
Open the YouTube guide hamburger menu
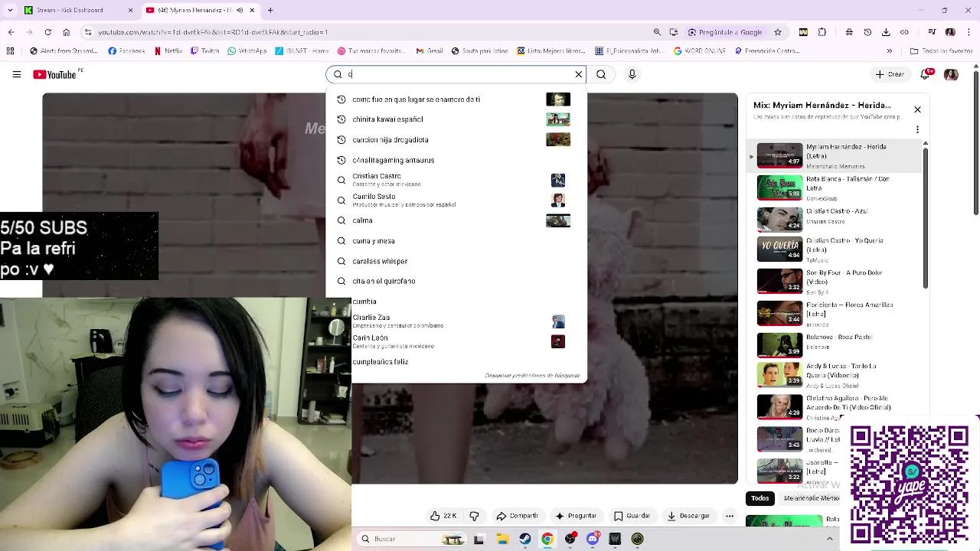point(16,74)
